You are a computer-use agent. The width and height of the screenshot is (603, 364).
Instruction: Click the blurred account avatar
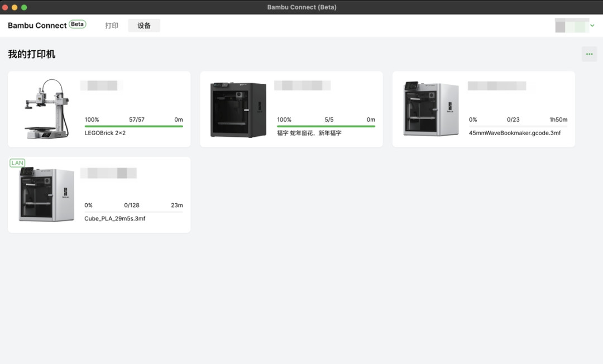[x=572, y=25]
